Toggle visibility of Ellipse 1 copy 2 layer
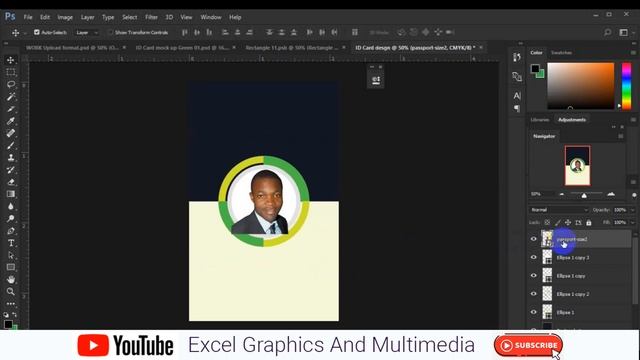 (533, 294)
